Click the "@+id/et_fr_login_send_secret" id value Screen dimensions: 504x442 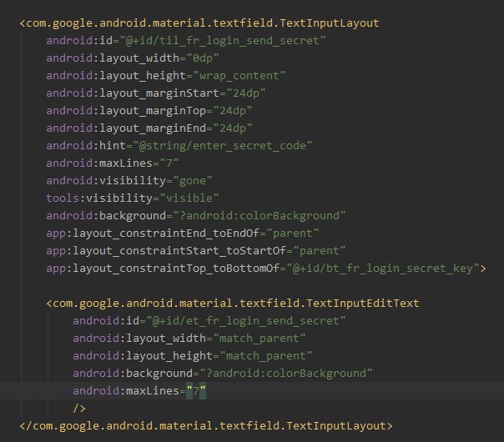[246, 321]
